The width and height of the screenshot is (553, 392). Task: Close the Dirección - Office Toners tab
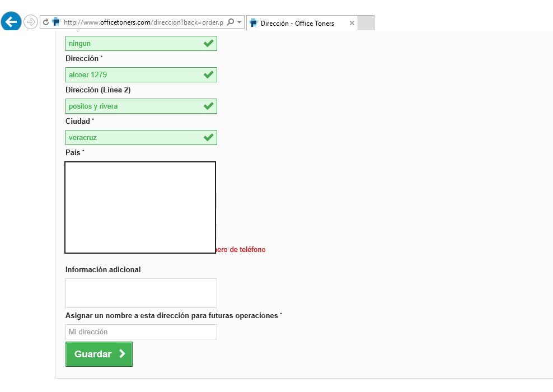[x=352, y=23]
